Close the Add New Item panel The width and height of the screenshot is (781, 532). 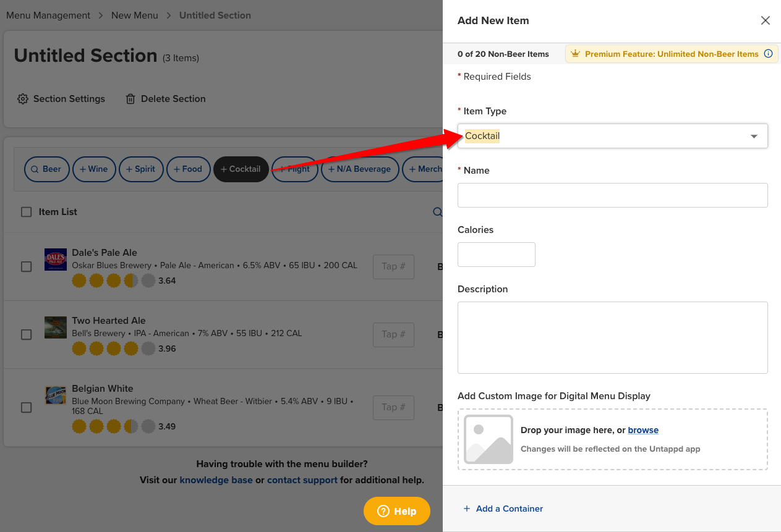coord(766,20)
